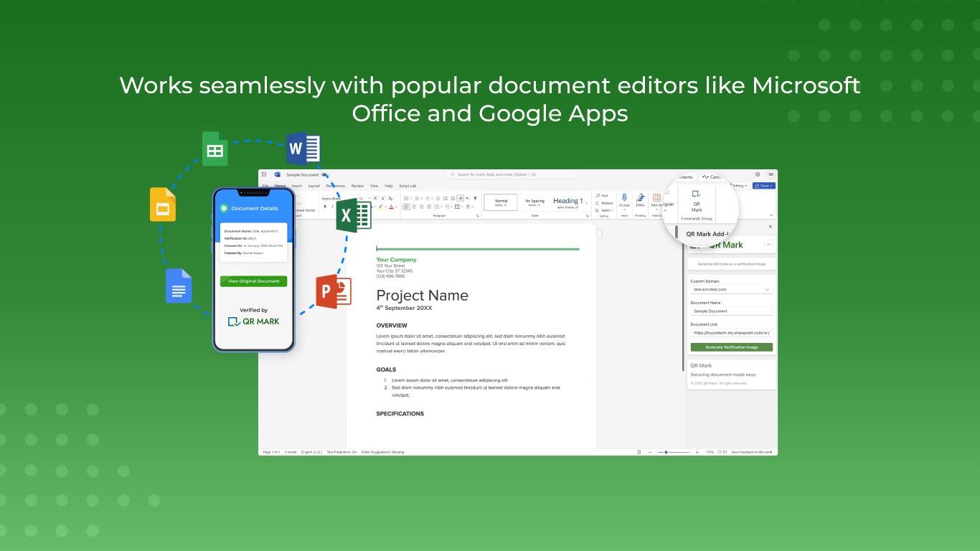This screenshot has width=980, height=551.
Task: Click the English (U.S.) language indicator
Action: (311, 452)
